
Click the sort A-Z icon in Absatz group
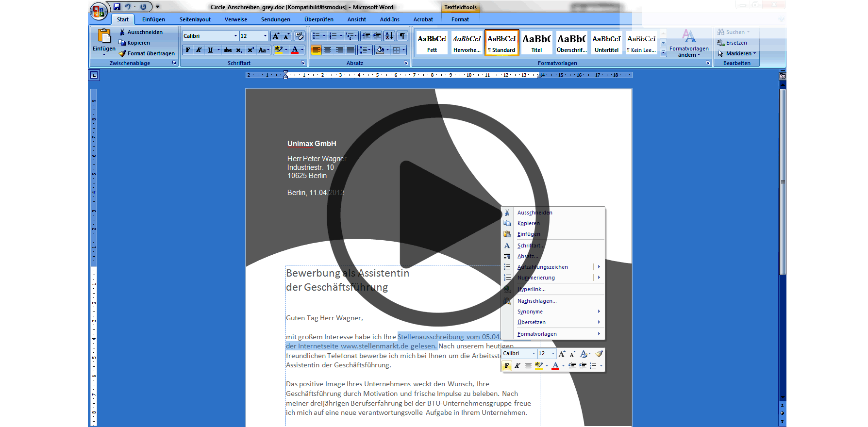389,36
